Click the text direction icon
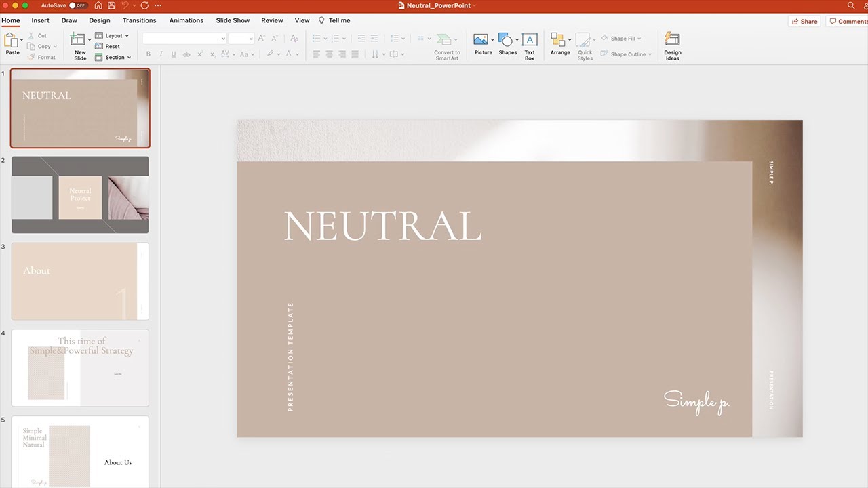The image size is (868, 488). (375, 54)
